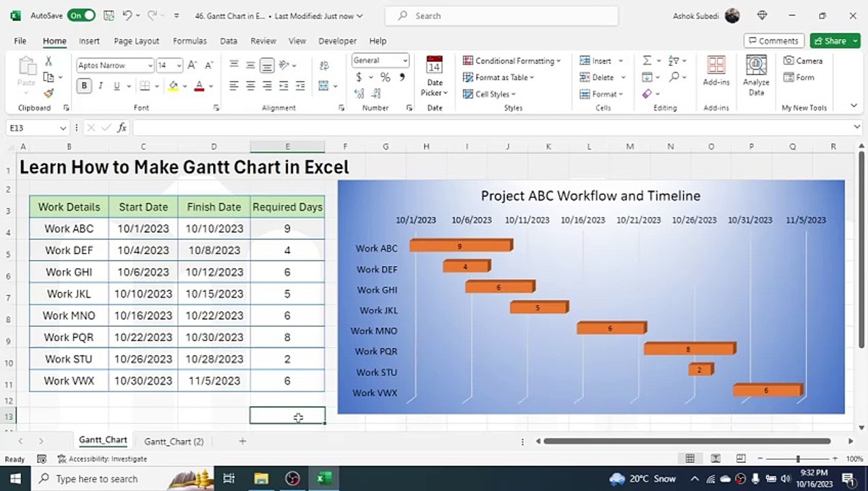
Task: Toggle Top Align vertical alignment
Action: click(234, 65)
